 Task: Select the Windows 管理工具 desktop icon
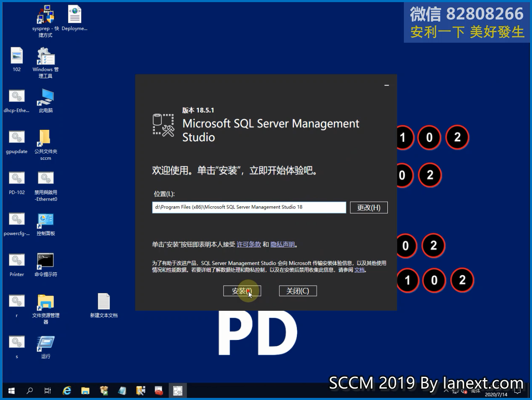click(46, 63)
